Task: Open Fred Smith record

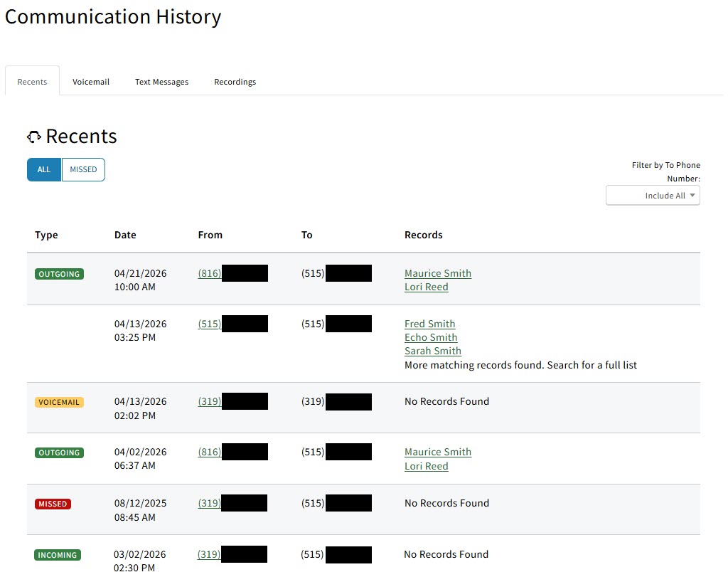Action: pos(430,324)
